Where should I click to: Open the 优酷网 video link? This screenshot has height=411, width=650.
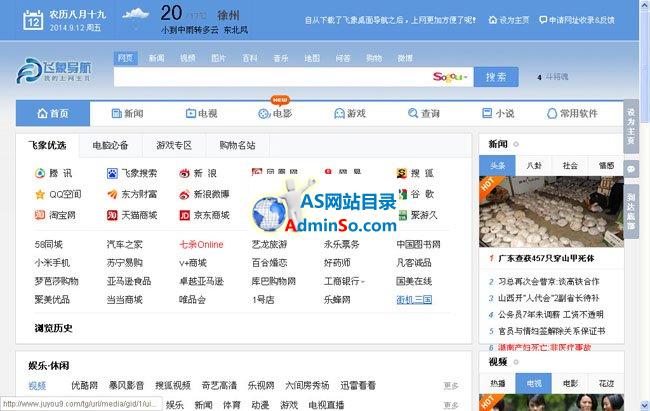(85, 386)
